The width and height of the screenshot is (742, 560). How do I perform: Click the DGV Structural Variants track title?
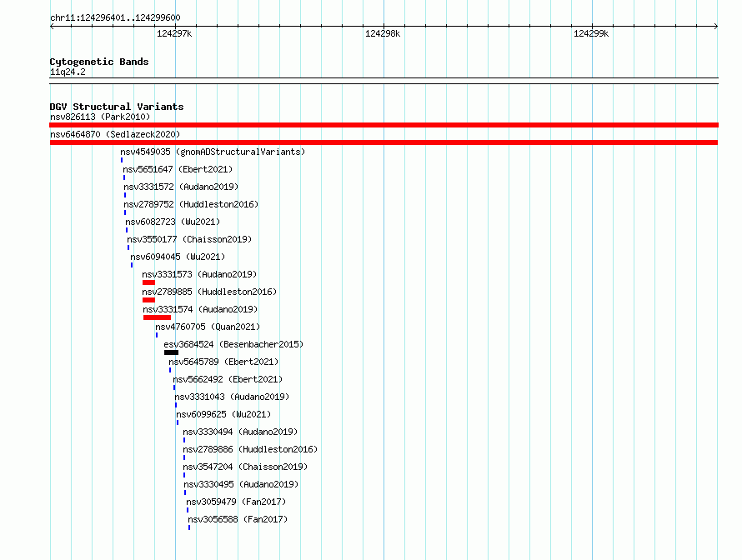[x=117, y=107]
